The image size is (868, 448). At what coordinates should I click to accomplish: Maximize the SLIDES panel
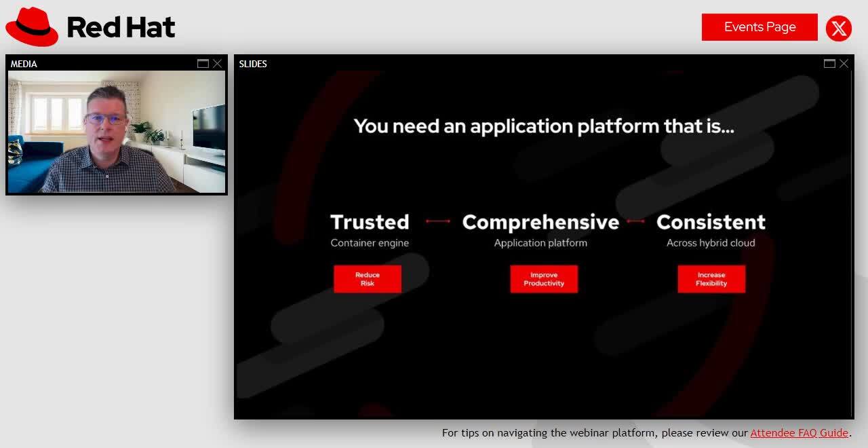829,64
